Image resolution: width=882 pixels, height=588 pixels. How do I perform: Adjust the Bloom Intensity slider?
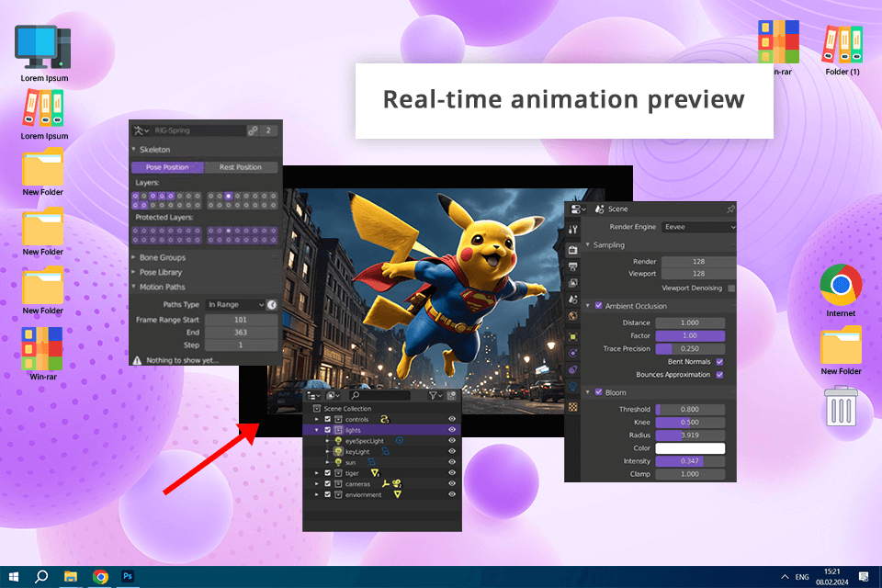(x=690, y=461)
